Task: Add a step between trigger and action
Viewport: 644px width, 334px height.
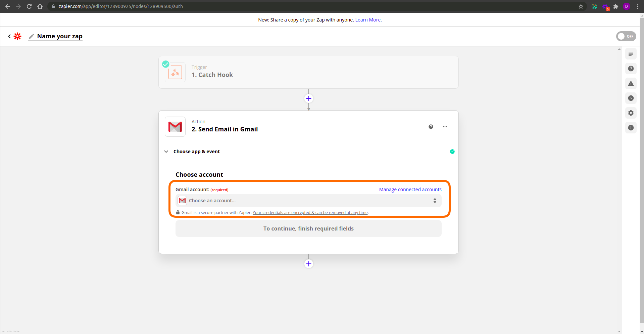Action: tap(309, 98)
